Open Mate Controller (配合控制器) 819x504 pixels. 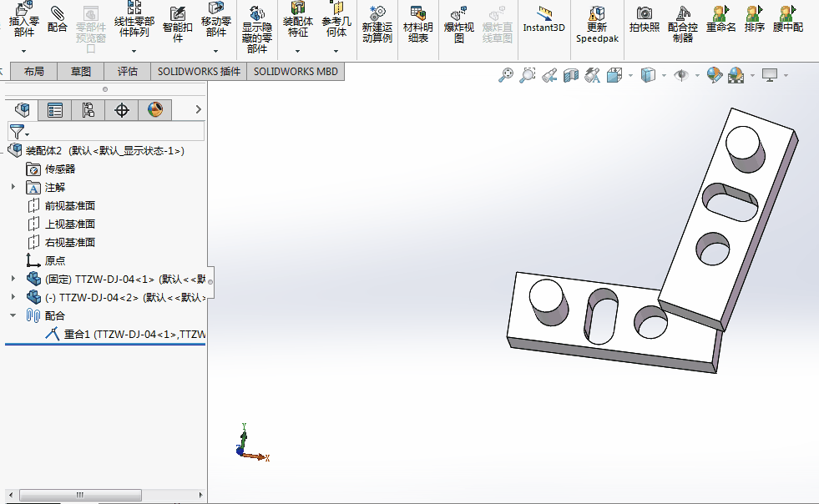(683, 24)
